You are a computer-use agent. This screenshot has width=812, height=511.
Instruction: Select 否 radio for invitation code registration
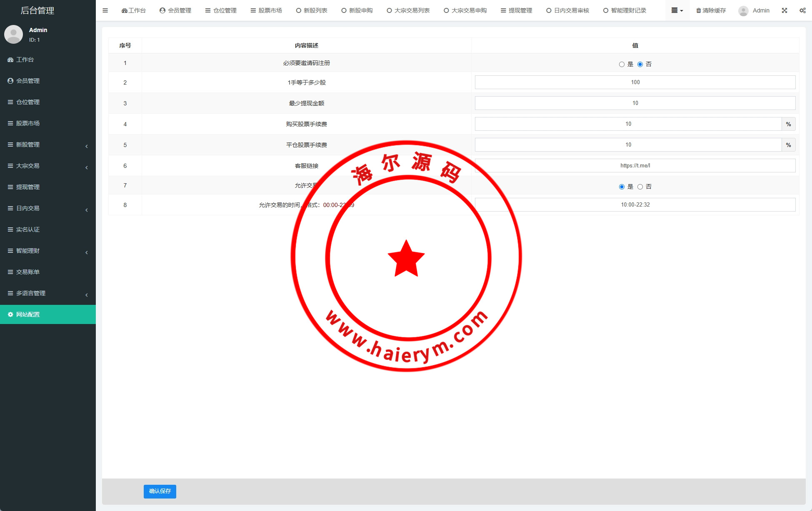(x=640, y=64)
